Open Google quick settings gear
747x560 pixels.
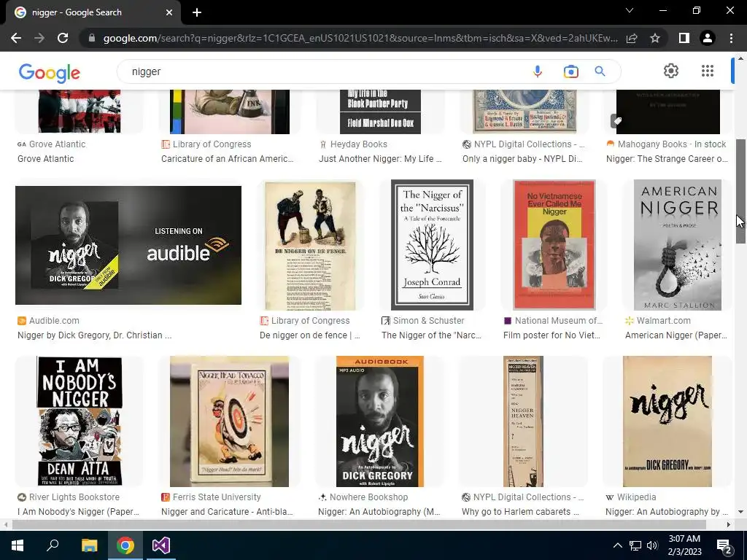671,71
